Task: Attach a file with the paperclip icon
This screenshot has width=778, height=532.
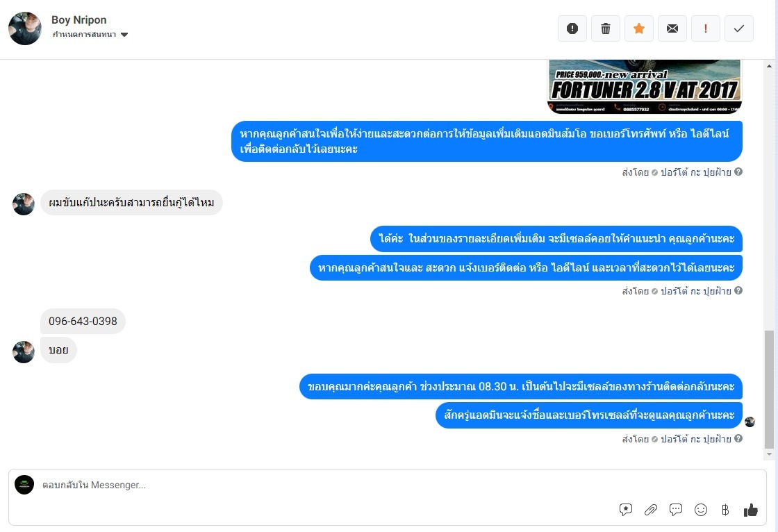Action: pyautogui.click(x=650, y=510)
